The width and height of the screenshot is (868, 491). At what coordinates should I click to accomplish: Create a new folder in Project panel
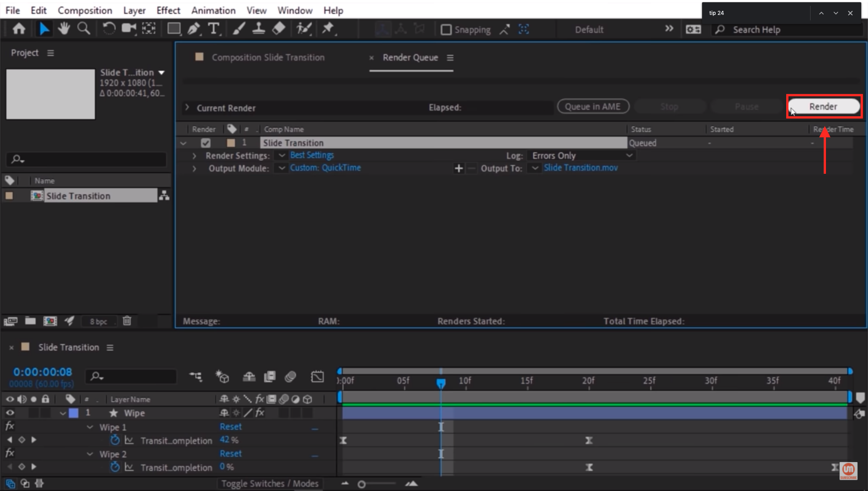30,321
